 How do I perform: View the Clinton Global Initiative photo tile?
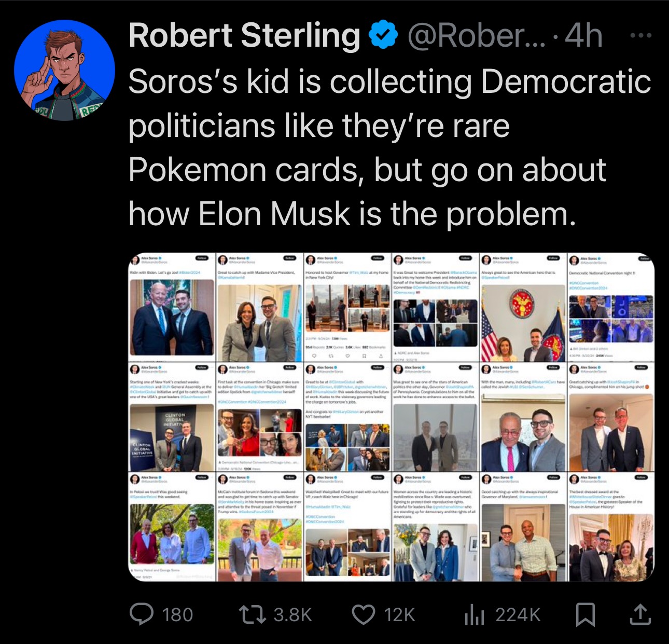tap(171, 418)
